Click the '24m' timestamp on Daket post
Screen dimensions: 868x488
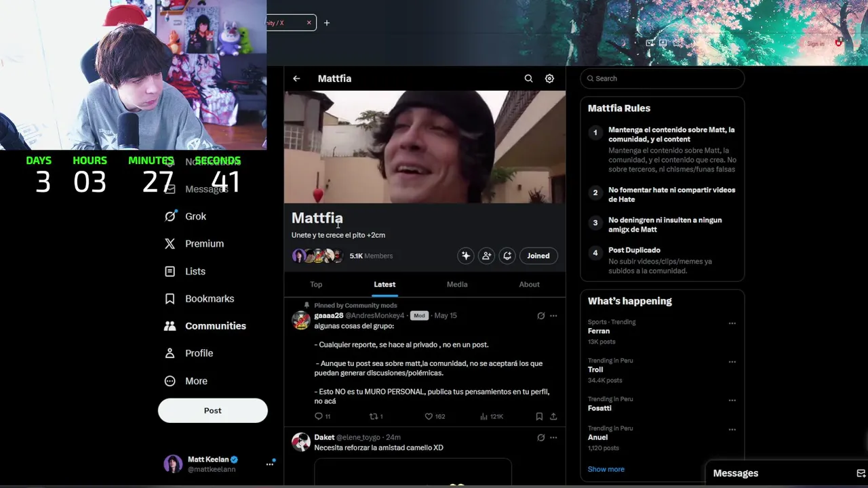click(x=393, y=438)
